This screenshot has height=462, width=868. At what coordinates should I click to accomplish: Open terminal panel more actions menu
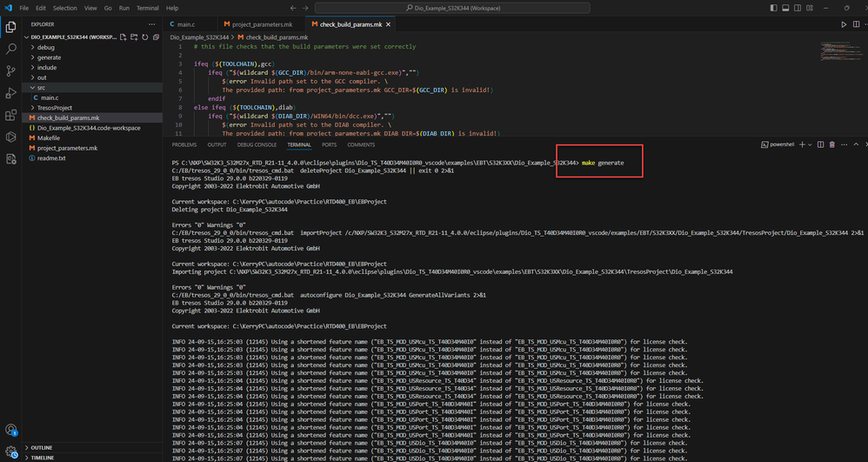[x=843, y=144]
